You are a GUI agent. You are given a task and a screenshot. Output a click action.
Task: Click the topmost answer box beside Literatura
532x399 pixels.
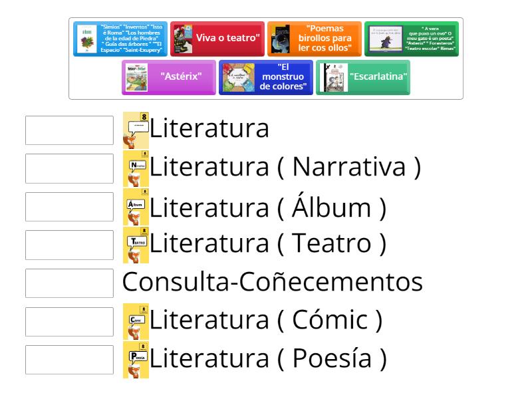[x=70, y=130]
